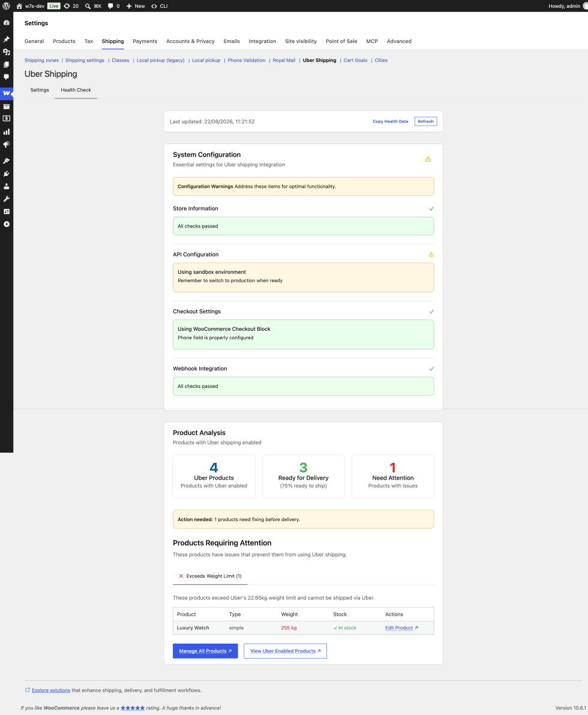Open the WooCommerce sidebar menu
588x715 pixels.
pyautogui.click(x=7, y=93)
